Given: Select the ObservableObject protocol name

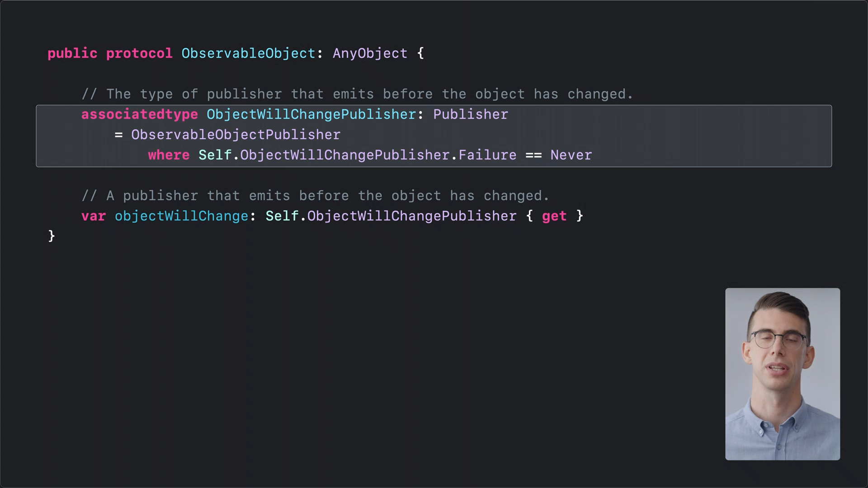Looking at the screenshot, I should click(248, 54).
